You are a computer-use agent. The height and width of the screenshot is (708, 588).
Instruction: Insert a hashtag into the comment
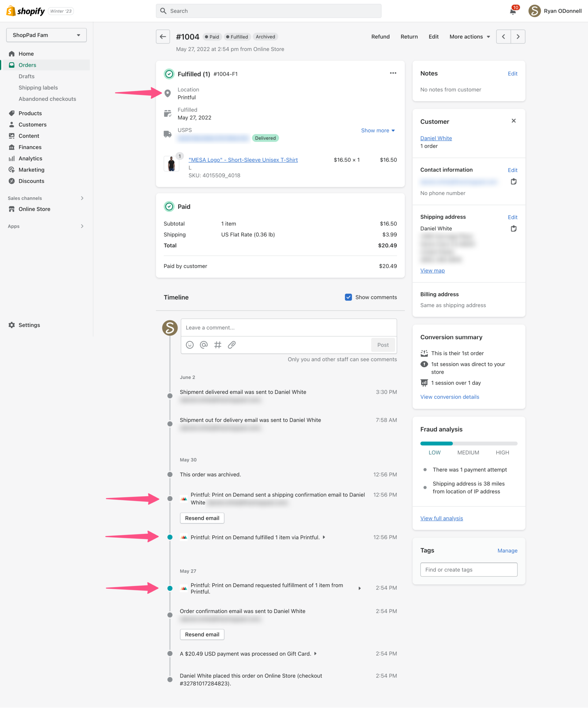pos(218,344)
